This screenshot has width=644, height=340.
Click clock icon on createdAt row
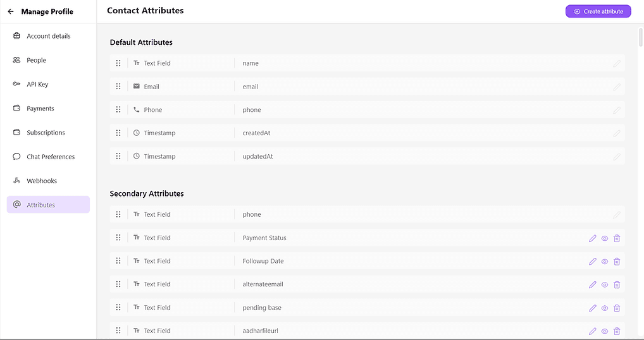[x=137, y=133]
